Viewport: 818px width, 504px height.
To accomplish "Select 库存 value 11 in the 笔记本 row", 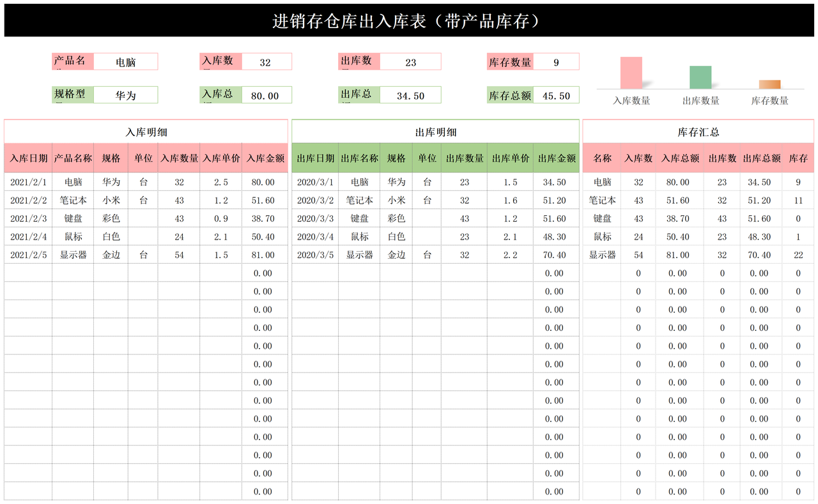I will (x=798, y=201).
